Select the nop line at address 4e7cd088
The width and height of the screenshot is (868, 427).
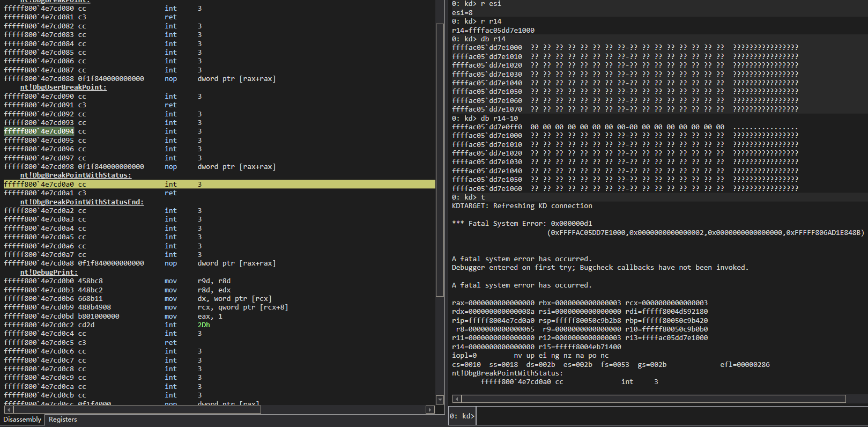(219, 79)
